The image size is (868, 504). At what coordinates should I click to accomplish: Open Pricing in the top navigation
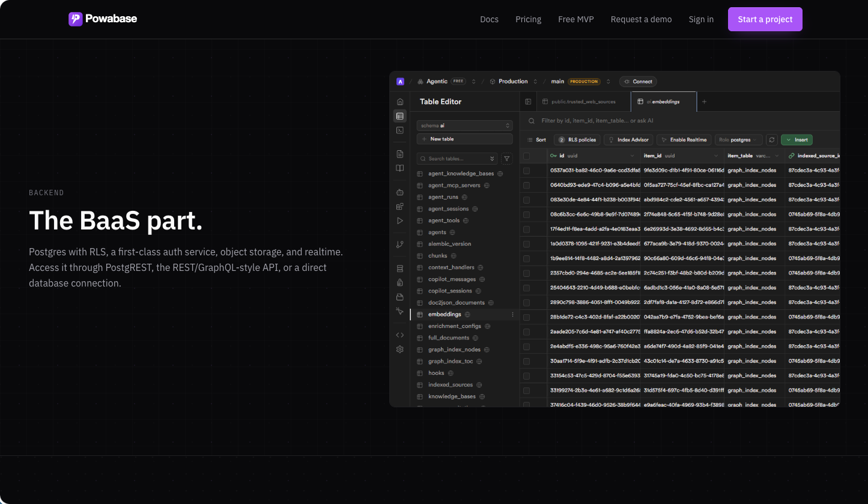pos(528,19)
